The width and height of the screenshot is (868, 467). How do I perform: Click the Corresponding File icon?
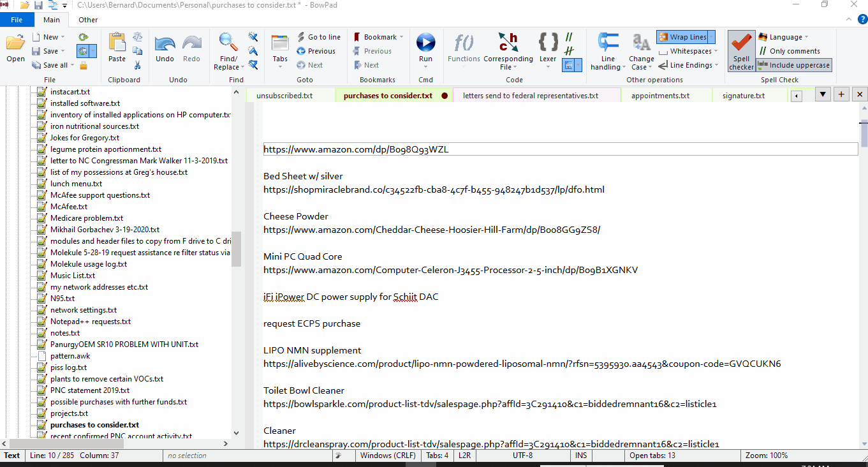click(508, 50)
